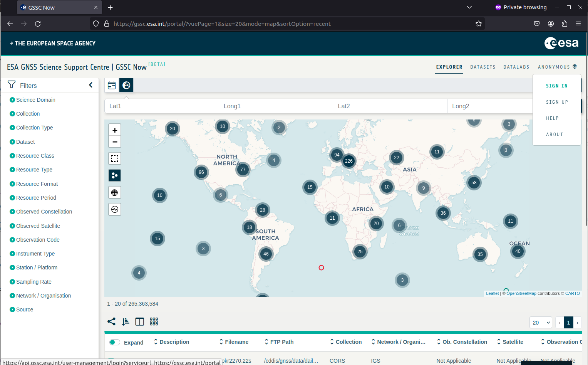
Task: Expand the Source filter
Action: 22,309
